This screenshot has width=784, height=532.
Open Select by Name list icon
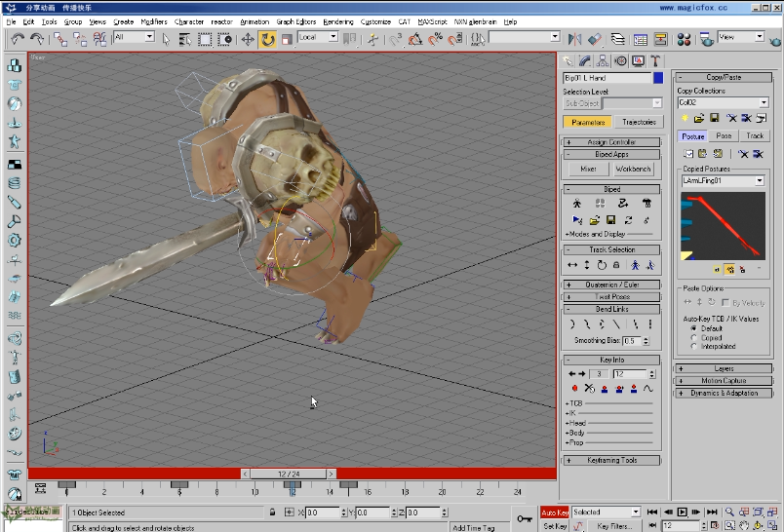pyautogui.click(x=185, y=39)
